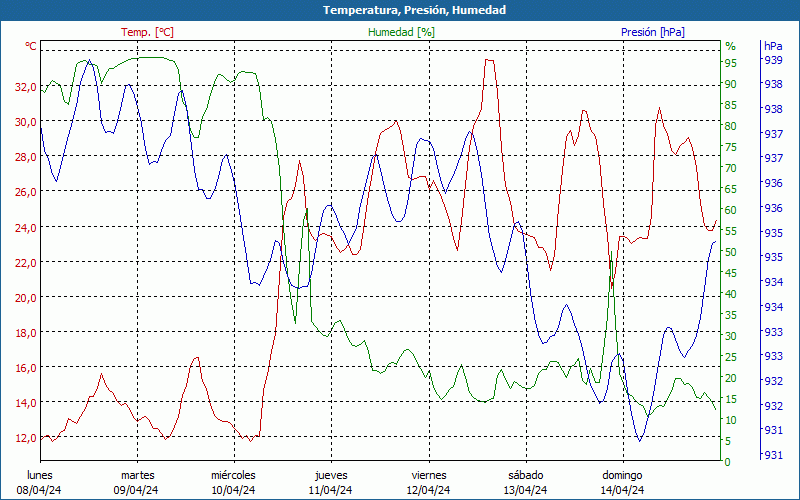800x500 pixels.
Task: Click the "miércoles" day label
Action: pyautogui.click(x=233, y=475)
